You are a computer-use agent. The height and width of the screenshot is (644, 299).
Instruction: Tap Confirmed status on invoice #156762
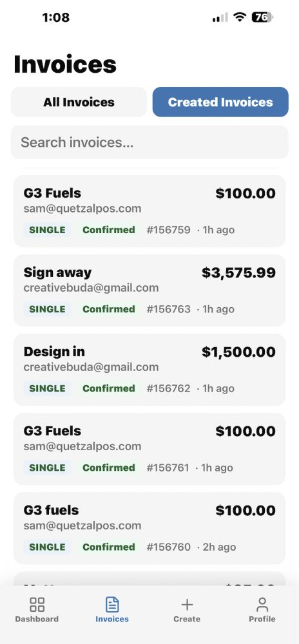[109, 388]
